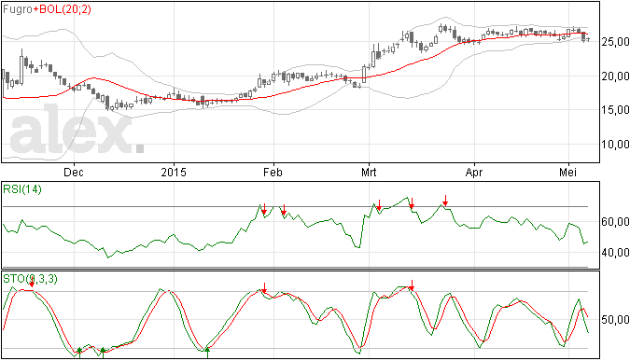Click the 2015 date axis label

[x=174, y=173]
